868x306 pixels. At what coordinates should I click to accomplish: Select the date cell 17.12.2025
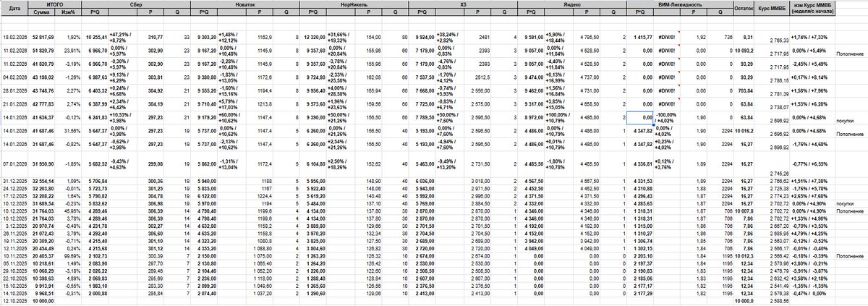click(x=14, y=196)
